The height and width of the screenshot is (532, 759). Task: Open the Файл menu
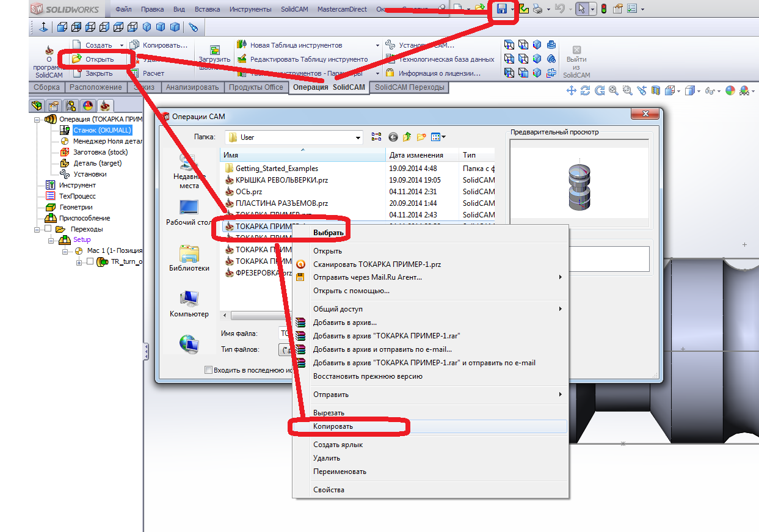(123, 9)
